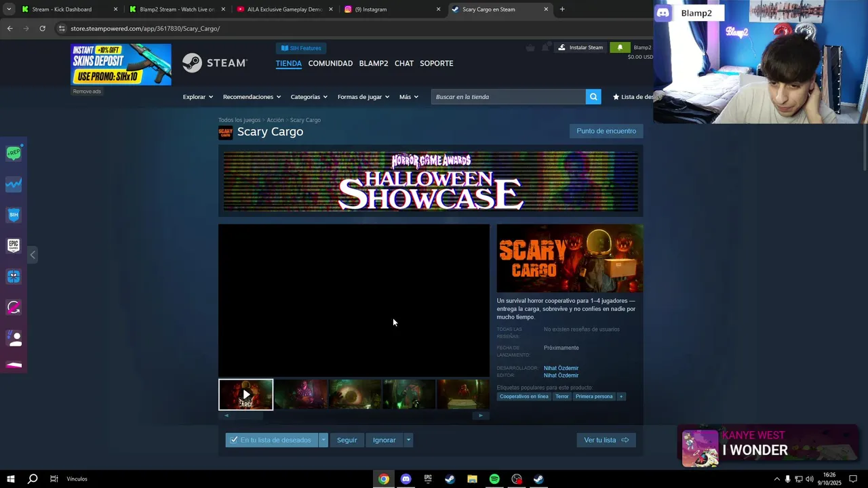Click Remove ads under the promo banner
Image resolution: width=868 pixels, height=488 pixels.
tap(87, 91)
